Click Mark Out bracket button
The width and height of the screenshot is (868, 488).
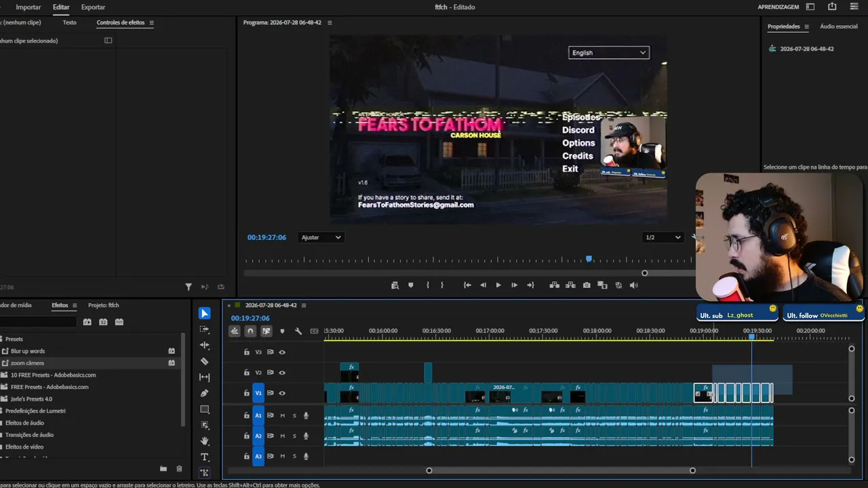pyautogui.click(x=442, y=285)
